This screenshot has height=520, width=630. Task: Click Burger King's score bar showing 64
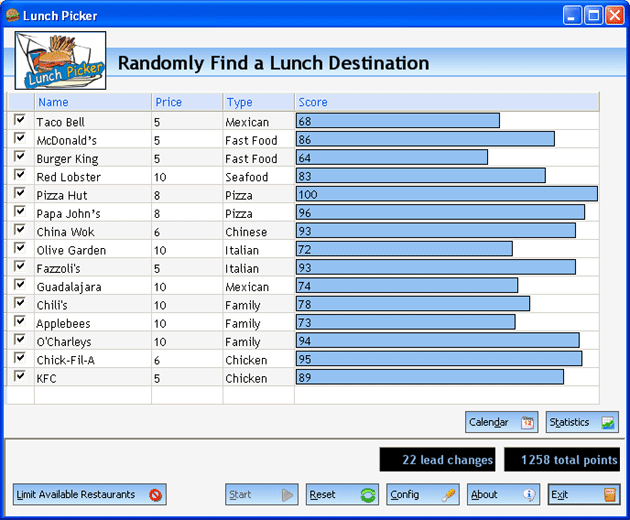[392, 157]
